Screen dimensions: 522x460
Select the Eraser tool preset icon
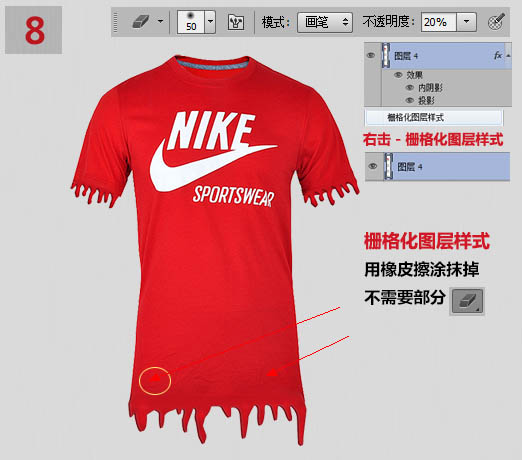(140, 22)
